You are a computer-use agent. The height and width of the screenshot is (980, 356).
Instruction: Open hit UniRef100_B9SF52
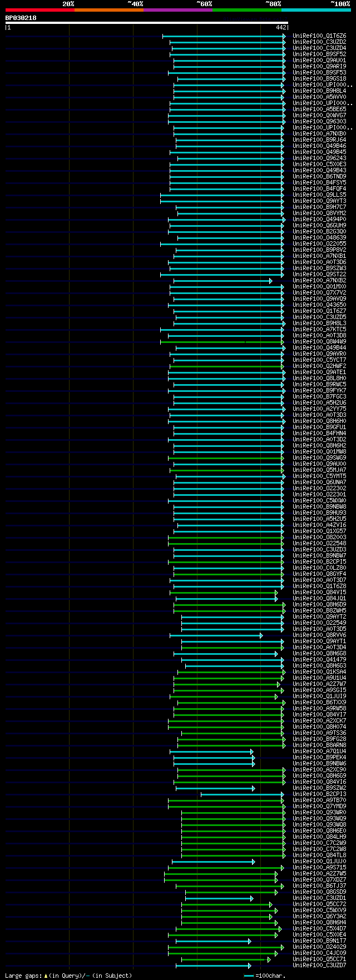click(319, 54)
